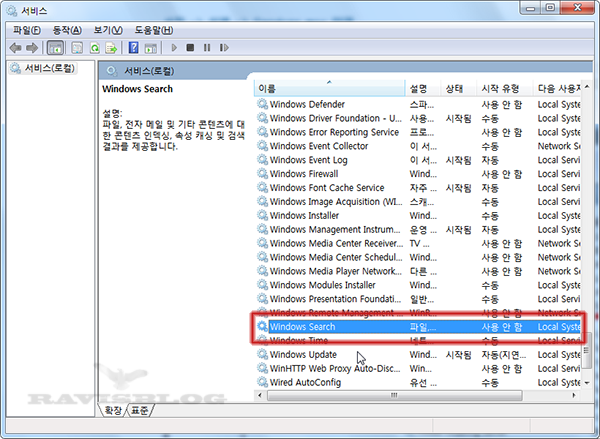
Task: Click the gear icon beside Windows Defender
Action: pos(262,104)
